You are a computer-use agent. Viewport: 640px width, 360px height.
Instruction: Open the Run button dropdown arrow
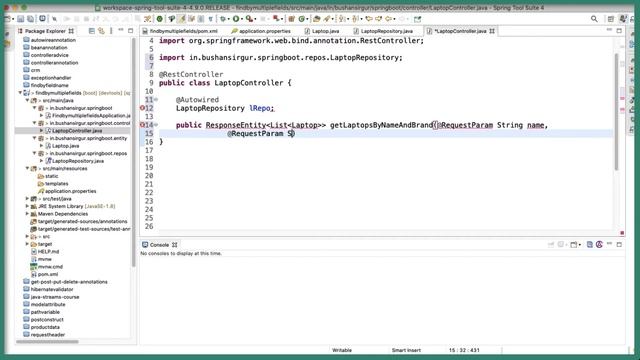241,19
